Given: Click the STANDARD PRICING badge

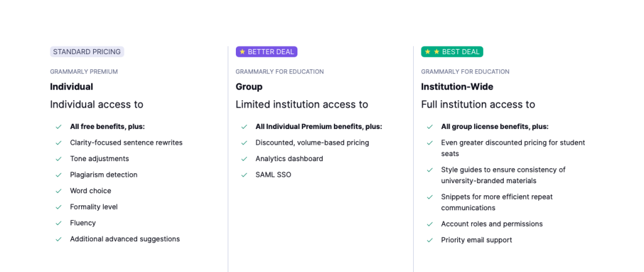Looking at the screenshot, I should (x=87, y=52).
